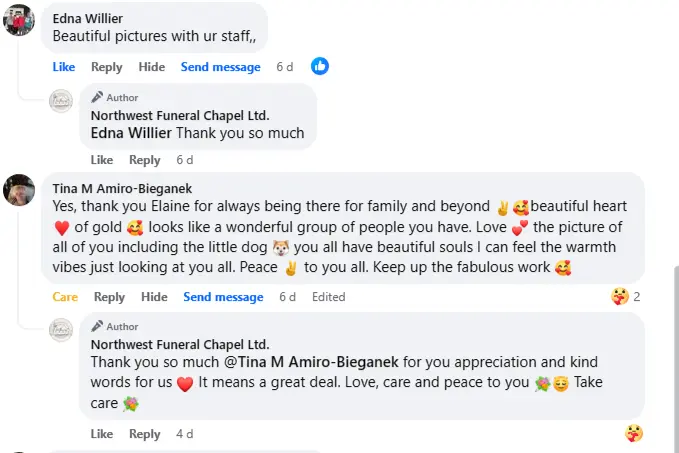Viewport: 679px width, 453px height.
Task: Click the like reaction icon on Edna's comment
Action: (x=319, y=66)
